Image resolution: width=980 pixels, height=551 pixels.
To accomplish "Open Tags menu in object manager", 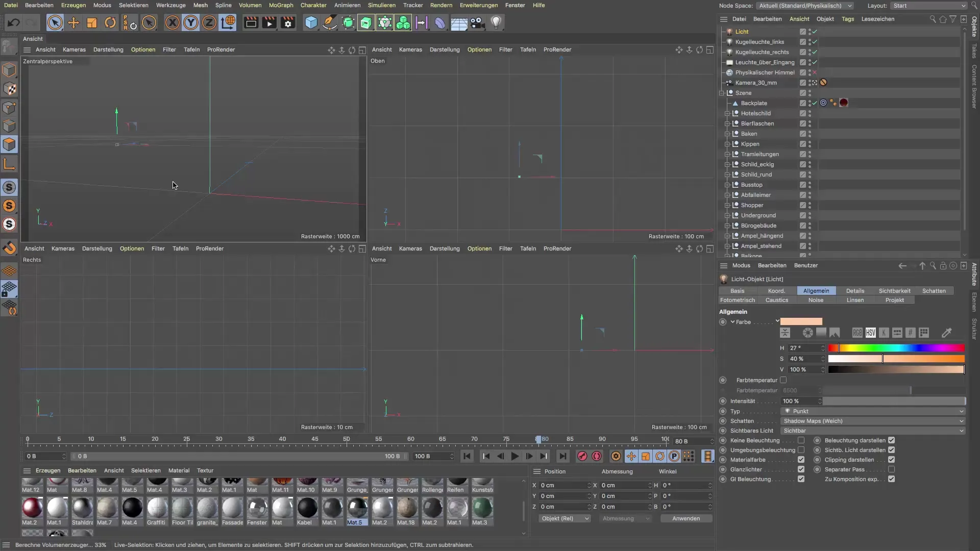I will 848,19.
